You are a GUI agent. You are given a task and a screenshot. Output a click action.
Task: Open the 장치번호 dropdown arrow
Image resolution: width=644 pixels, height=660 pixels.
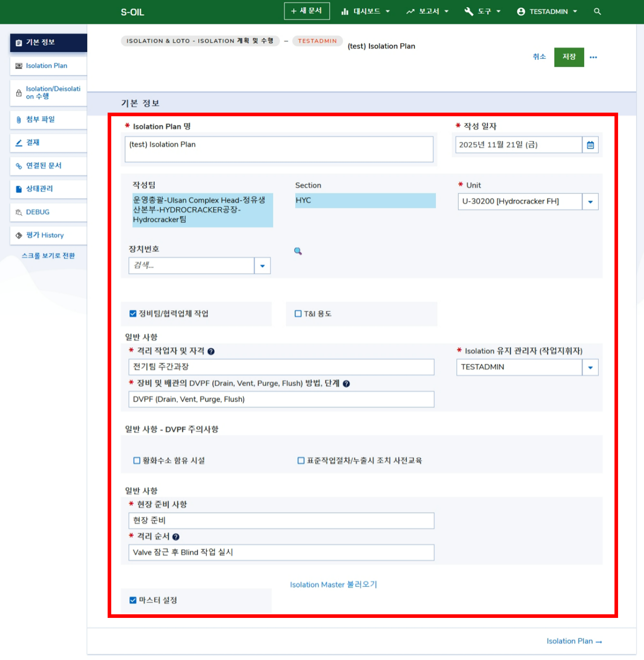coord(262,266)
